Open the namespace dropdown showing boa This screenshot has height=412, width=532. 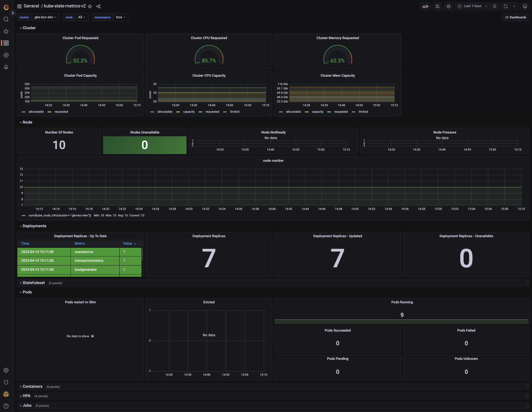coord(121,17)
